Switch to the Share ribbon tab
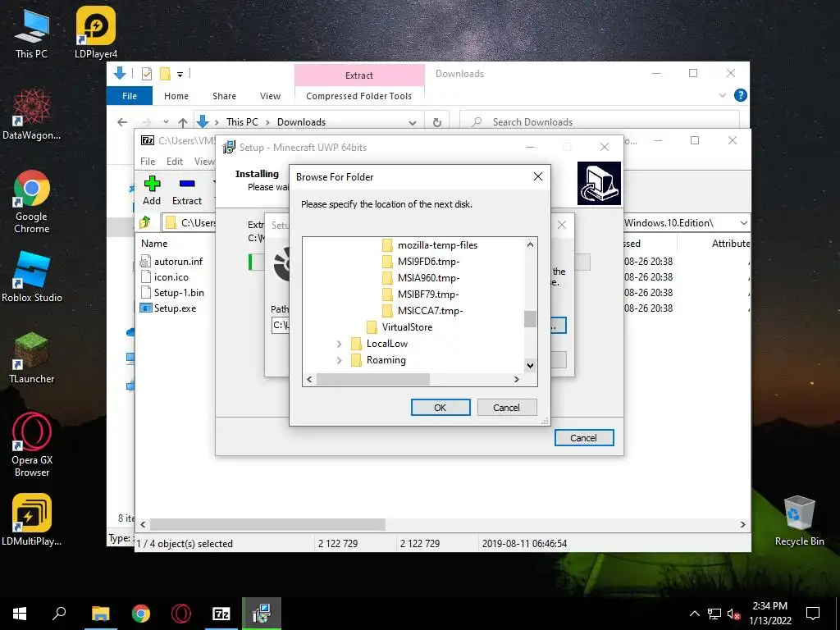The image size is (840, 630). point(224,96)
